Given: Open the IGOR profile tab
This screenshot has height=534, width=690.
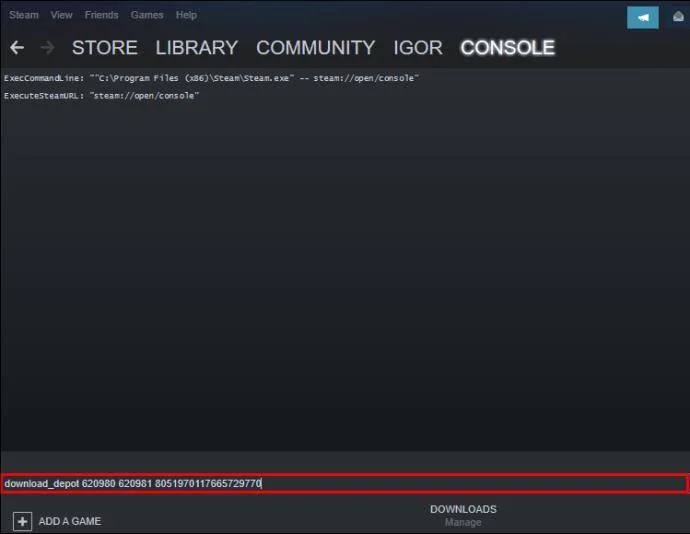Looking at the screenshot, I should pos(418,48).
